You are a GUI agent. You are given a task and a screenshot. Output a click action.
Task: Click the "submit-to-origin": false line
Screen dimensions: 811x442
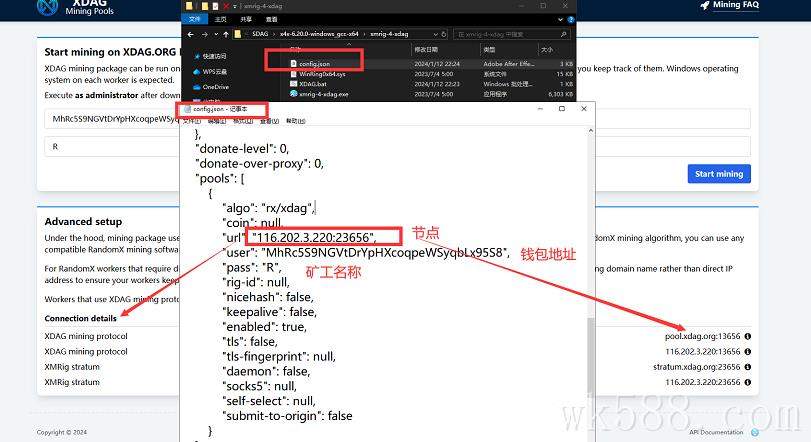[x=287, y=416]
